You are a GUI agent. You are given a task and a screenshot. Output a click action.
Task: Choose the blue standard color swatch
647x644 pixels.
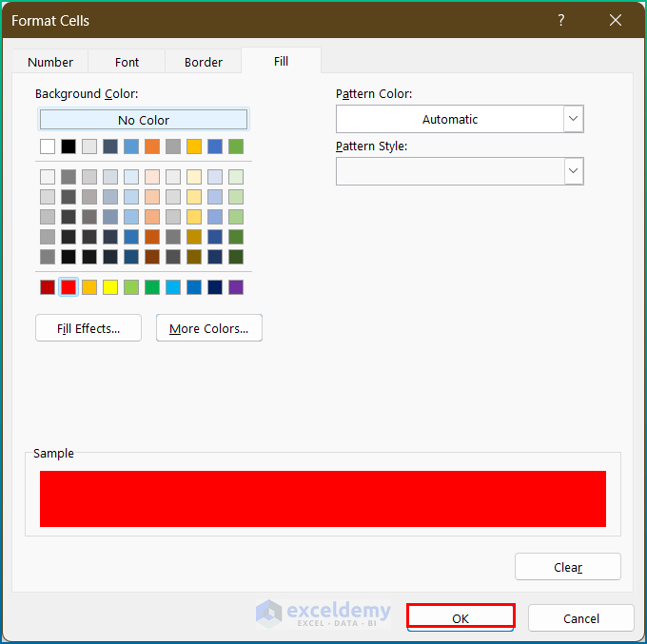pyautogui.click(x=194, y=287)
